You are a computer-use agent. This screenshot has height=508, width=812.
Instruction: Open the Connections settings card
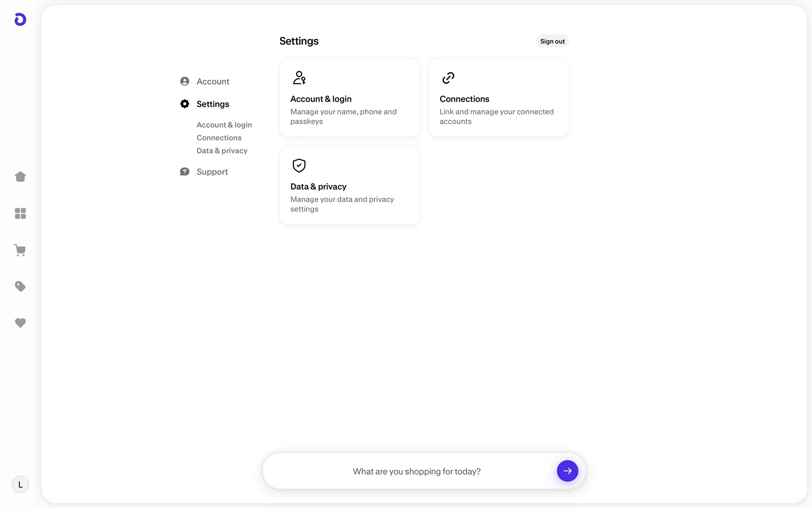(498, 98)
